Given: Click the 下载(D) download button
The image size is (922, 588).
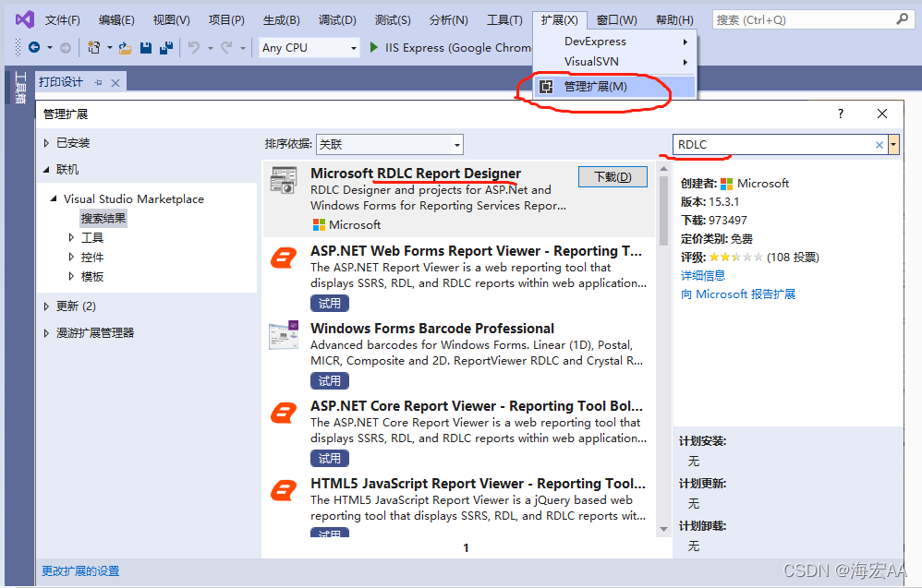Looking at the screenshot, I should click(613, 177).
